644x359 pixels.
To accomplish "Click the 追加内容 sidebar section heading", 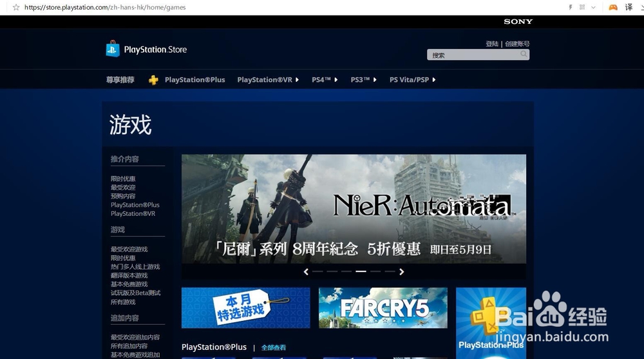I will (x=124, y=318).
